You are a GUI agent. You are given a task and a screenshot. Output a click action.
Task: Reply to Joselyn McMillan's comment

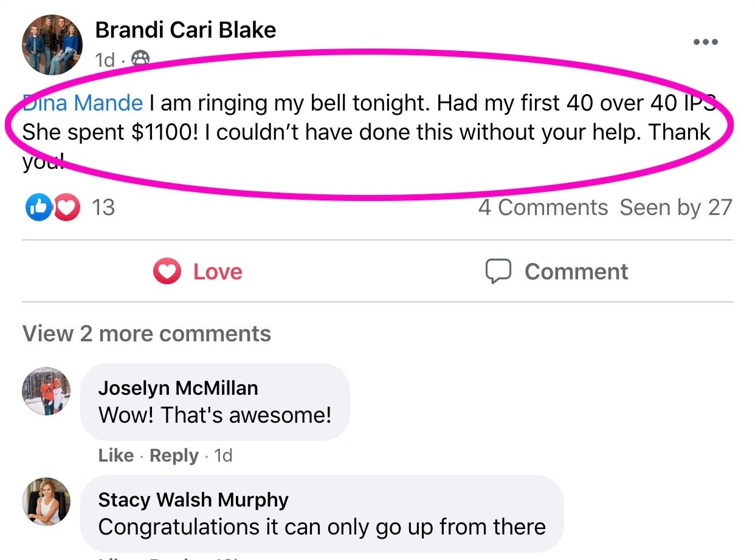pyautogui.click(x=174, y=456)
